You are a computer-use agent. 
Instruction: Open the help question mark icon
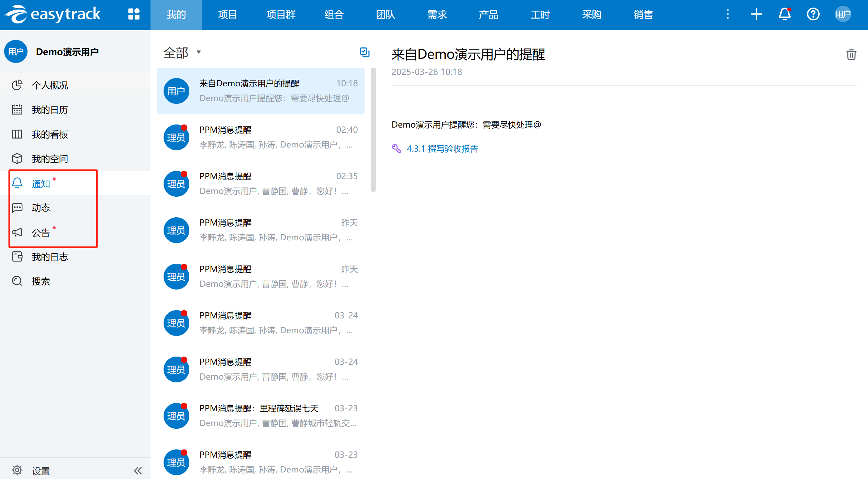pos(813,14)
